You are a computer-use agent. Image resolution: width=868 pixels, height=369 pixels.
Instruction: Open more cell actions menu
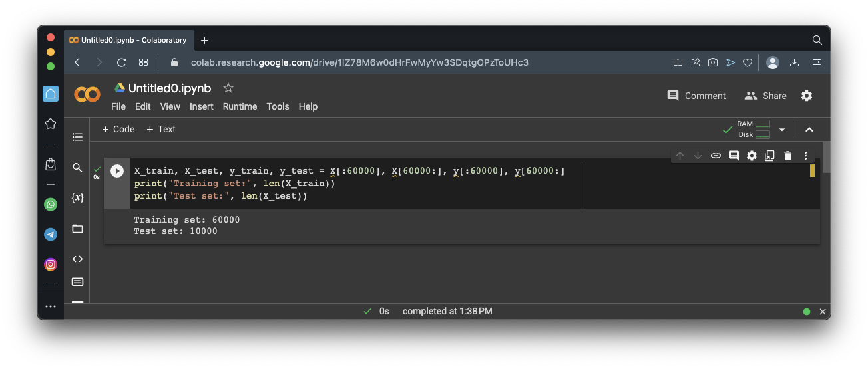(805, 156)
